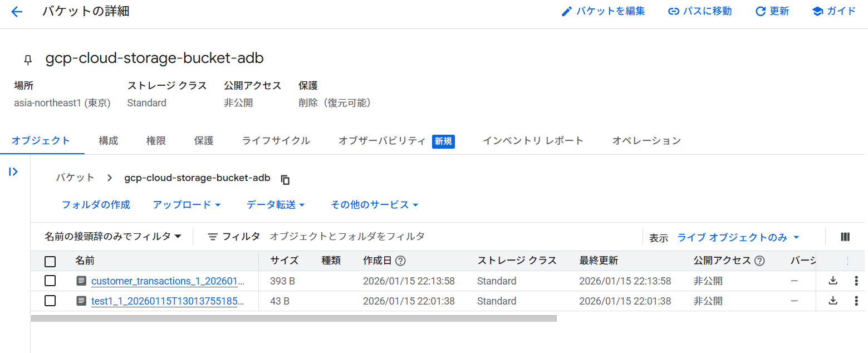This screenshot has height=353, width=868.
Task: Open 名前の接頭辞のみでフィルタ dropdown
Action: [x=114, y=237]
